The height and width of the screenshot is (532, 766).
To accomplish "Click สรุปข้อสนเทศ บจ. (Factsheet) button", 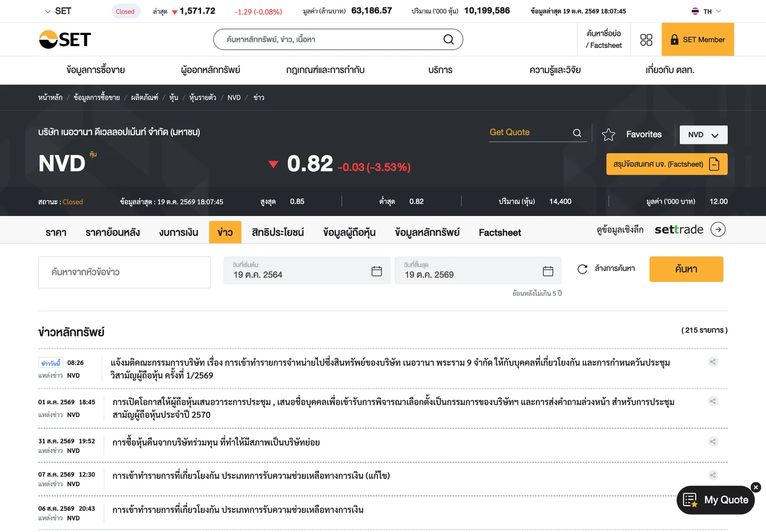I will click(x=667, y=164).
